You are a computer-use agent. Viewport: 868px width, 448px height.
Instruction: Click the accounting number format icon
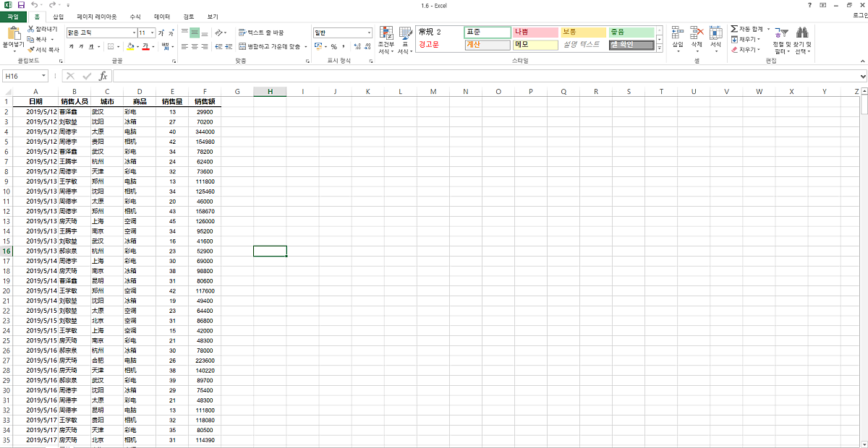(x=320, y=46)
